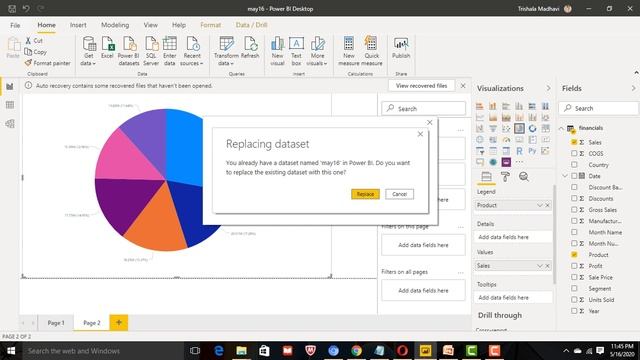Select the purple PowerApps visual icon
Image resolution: width=640 pixels, height=360 pixels.
click(x=506, y=162)
